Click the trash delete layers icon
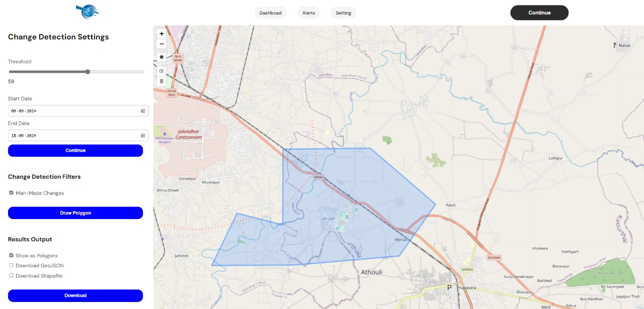 tap(162, 81)
